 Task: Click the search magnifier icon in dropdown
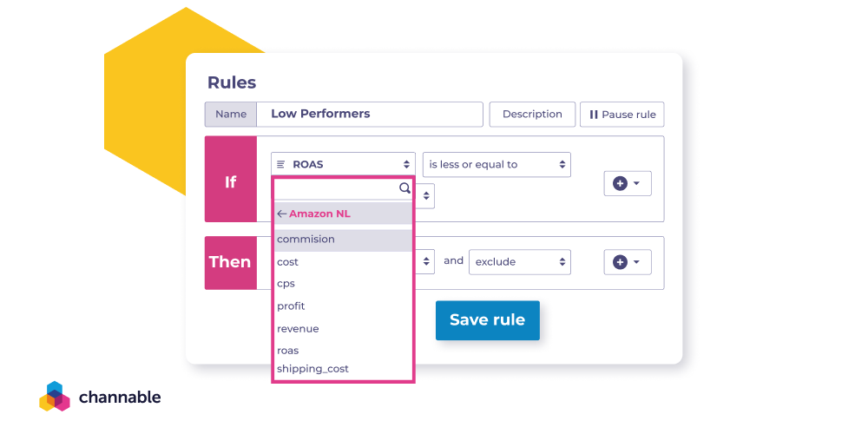[404, 188]
